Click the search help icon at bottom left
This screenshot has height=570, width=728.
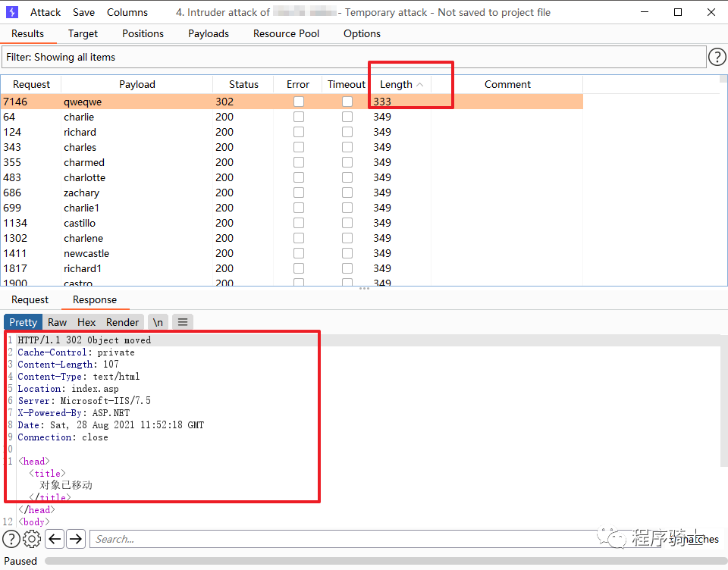[x=11, y=539]
